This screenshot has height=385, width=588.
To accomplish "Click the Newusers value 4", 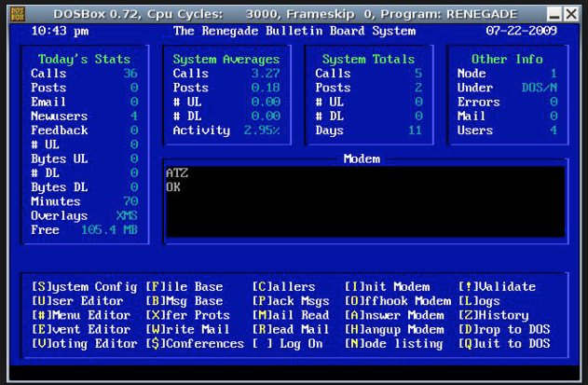I will [134, 116].
